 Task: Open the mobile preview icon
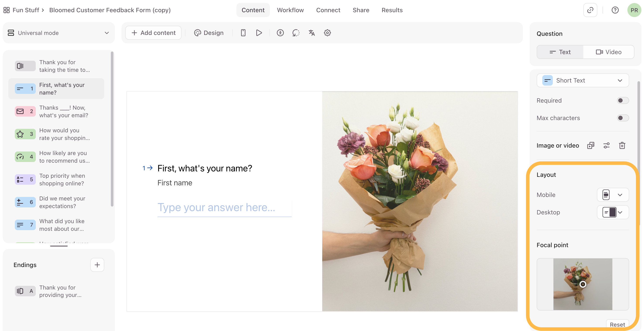pyautogui.click(x=243, y=33)
